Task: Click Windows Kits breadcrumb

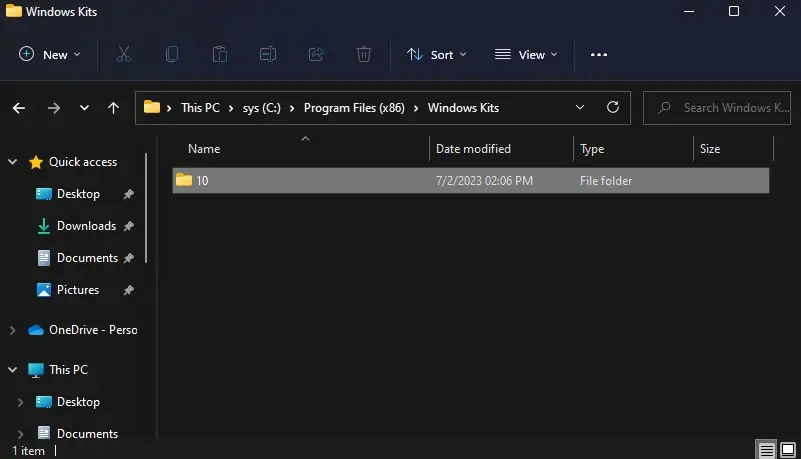Action: point(463,108)
